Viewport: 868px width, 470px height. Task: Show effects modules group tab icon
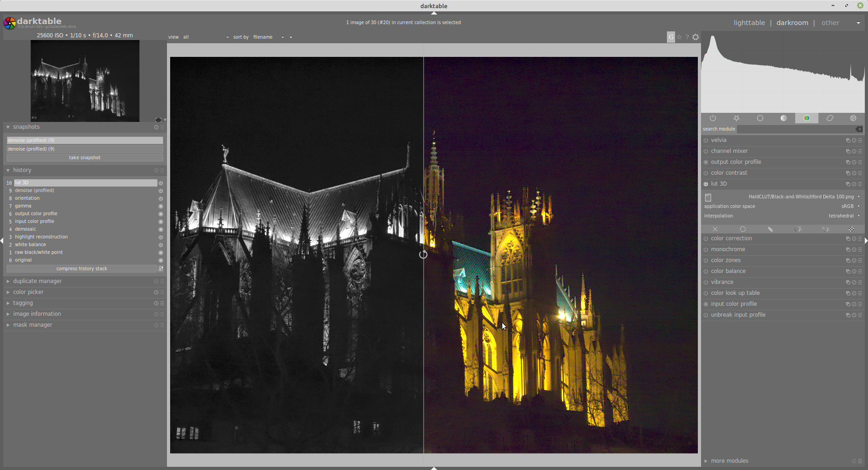click(853, 118)
